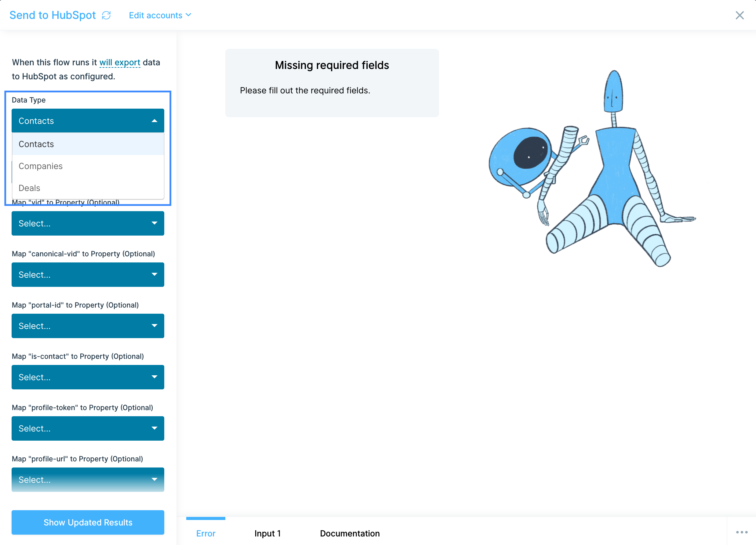The width and height of the screenshot is (756, 545).
Task: Open the "canonical-vid" property mapping dropdown
Action: (x=88, y=275)
